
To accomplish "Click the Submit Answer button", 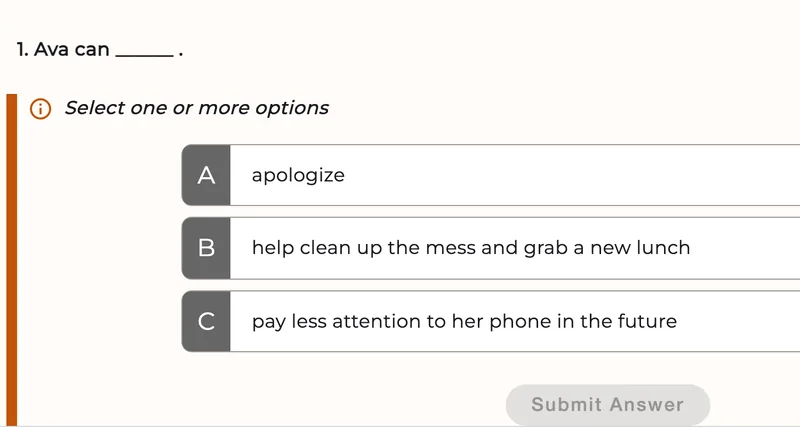I will 608,405.
